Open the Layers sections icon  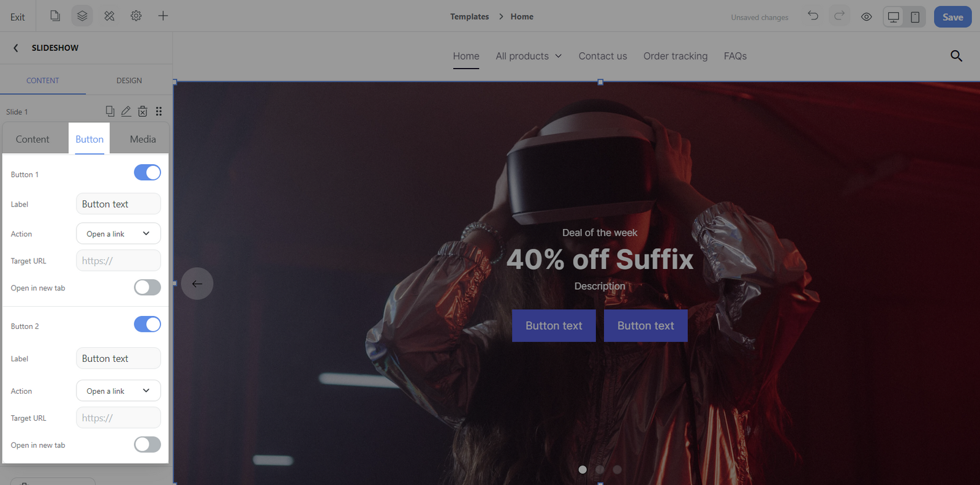pos(82,16)
